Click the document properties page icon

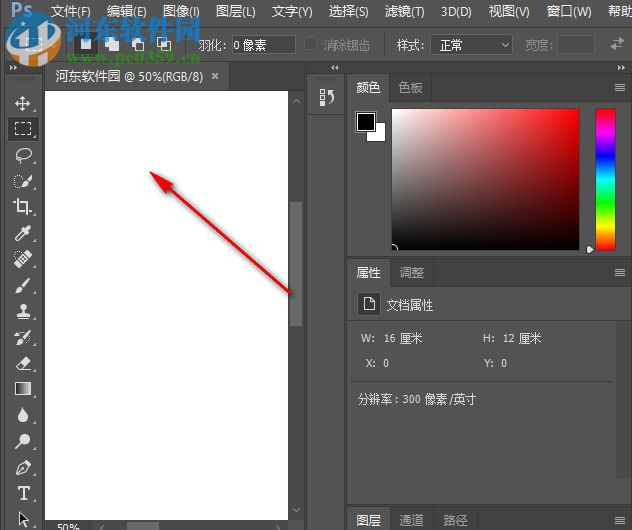click(369, 303)
